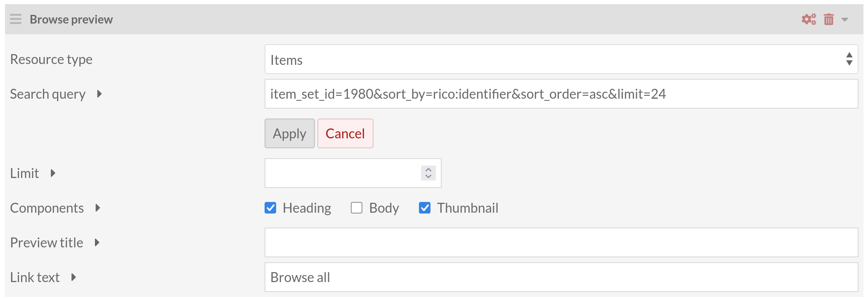Enable the Body component checkbox
Image resolution: width=868 pixels, height=299 pixels.
(357, 208)
